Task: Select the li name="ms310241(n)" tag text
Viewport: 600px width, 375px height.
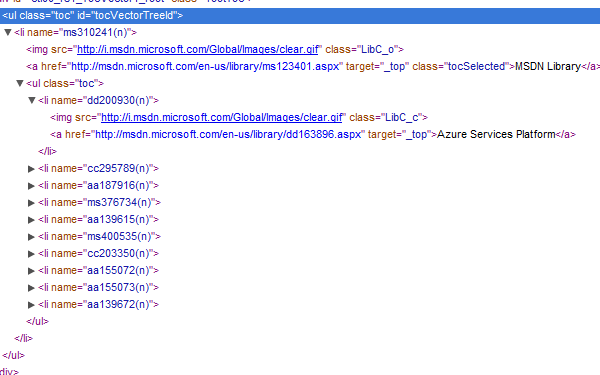Action: (x=75, y=33)
